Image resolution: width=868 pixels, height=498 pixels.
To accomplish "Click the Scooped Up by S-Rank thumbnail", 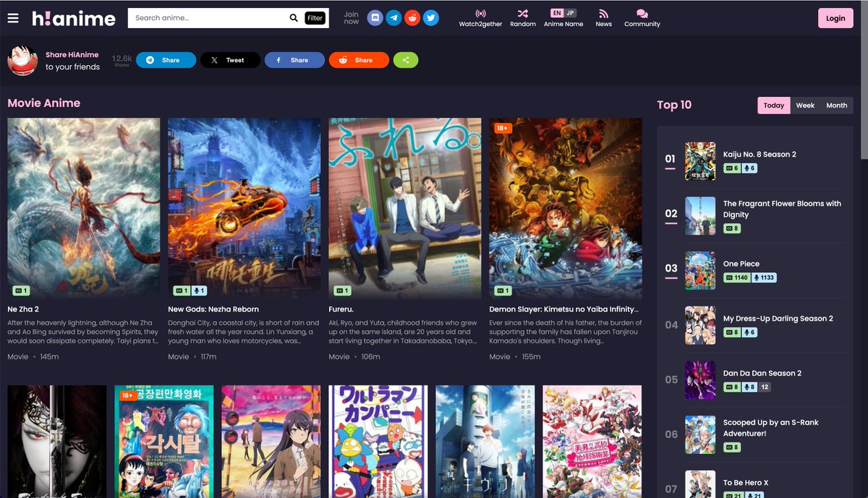I will coord(700,435).
